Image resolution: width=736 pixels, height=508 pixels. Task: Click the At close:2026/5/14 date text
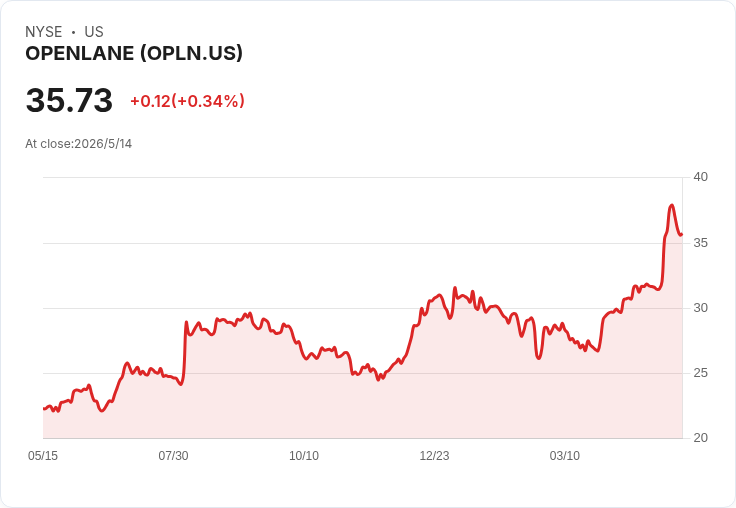(78, 144)
